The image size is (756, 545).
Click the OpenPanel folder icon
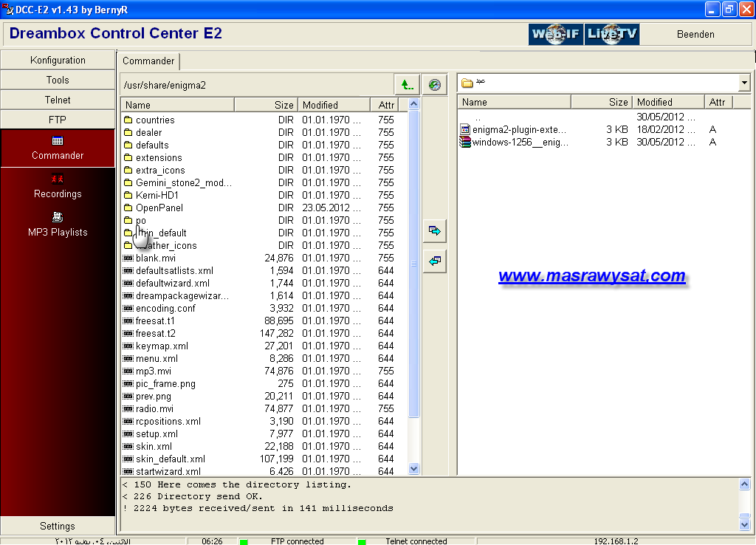click(x=128, y=208)
